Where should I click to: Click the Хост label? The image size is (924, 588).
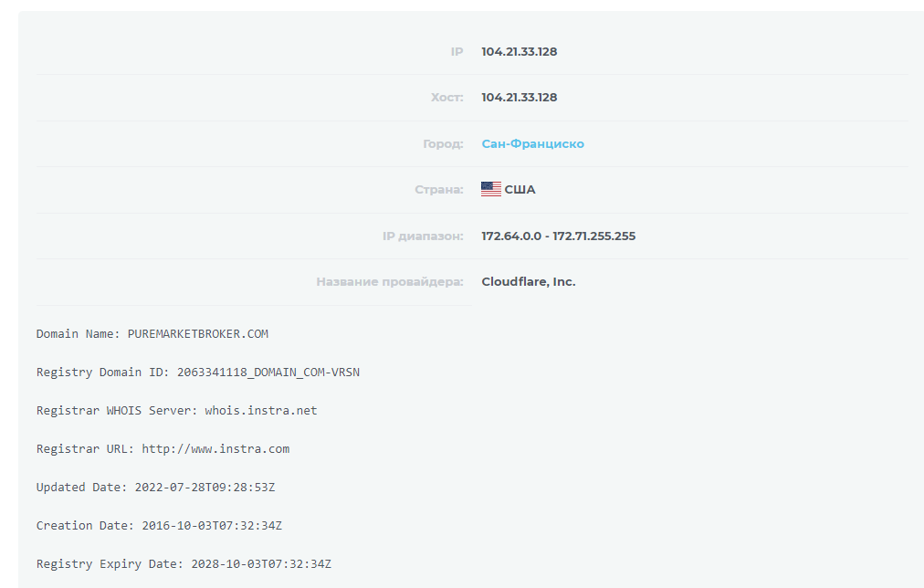click(447, 97)
